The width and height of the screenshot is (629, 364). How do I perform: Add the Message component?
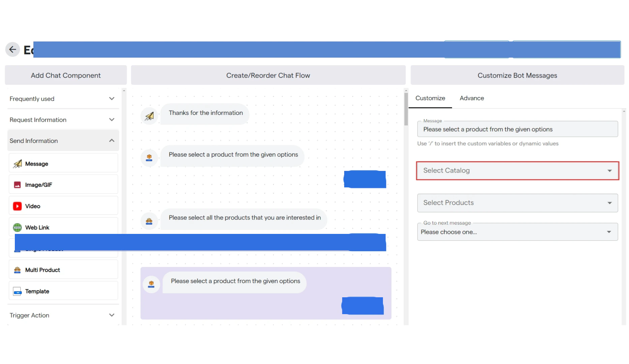coord(63,164)
